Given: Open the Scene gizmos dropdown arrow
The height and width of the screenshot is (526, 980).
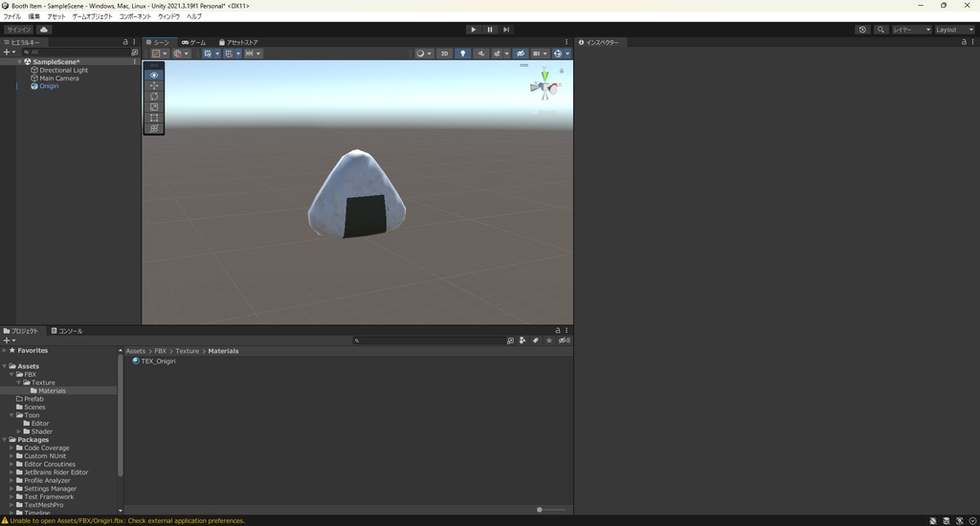Looking at the screenshot, I should [568, 54].
